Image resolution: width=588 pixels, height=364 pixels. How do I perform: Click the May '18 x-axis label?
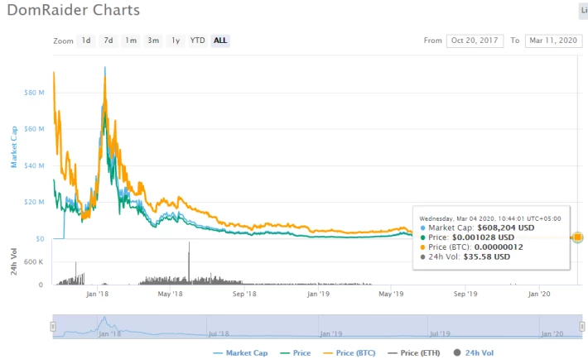click(170, 294)
